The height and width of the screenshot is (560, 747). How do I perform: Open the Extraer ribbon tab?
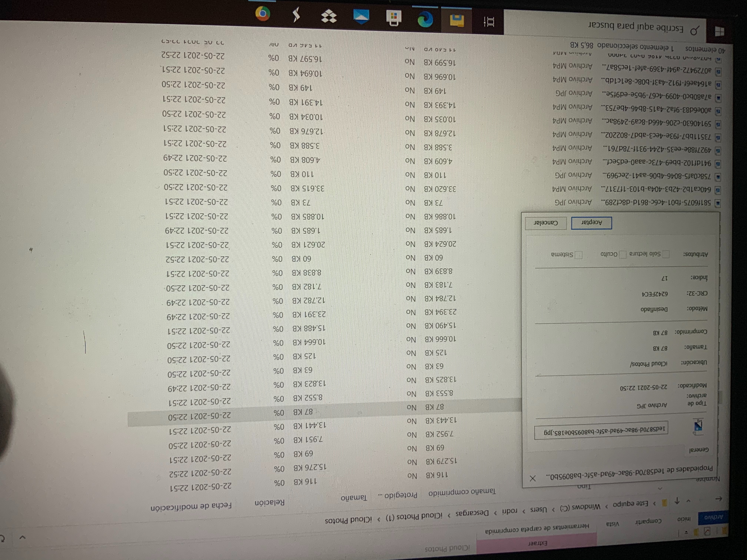[538, 543]
